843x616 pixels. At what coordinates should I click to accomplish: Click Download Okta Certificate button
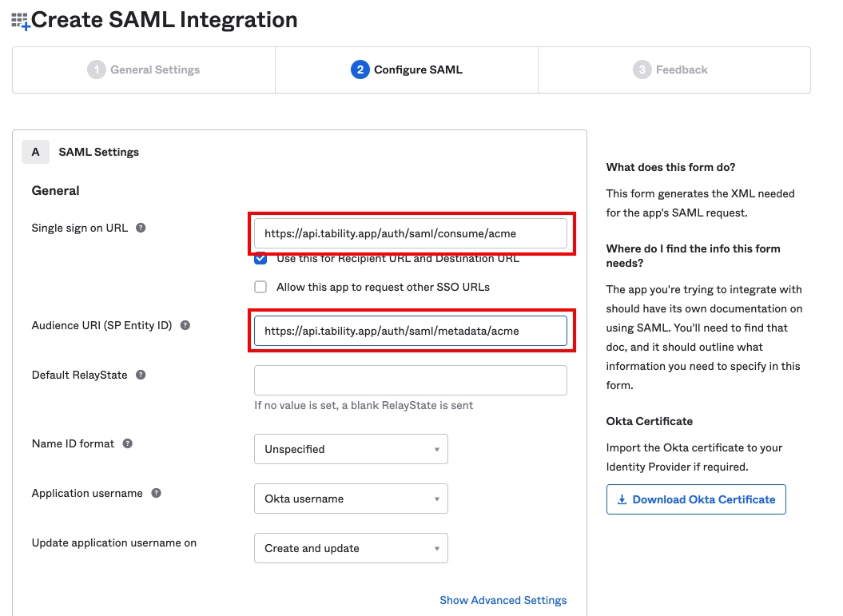coord(696,499)
